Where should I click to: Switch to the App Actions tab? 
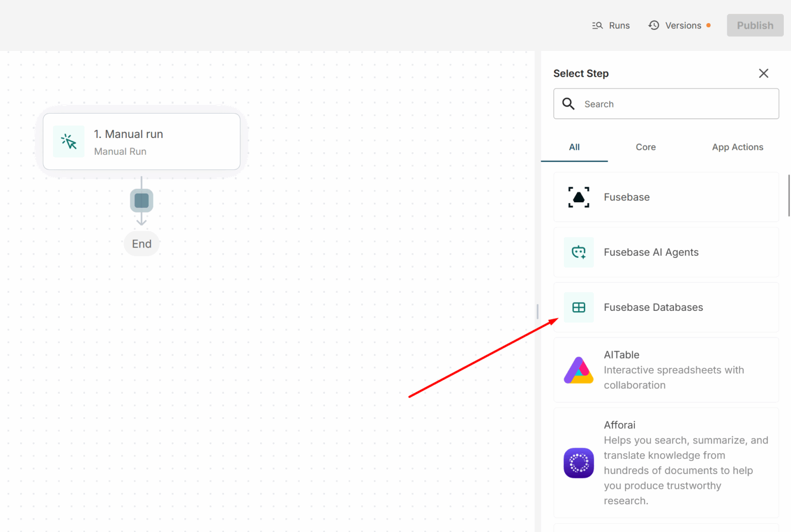737,147
